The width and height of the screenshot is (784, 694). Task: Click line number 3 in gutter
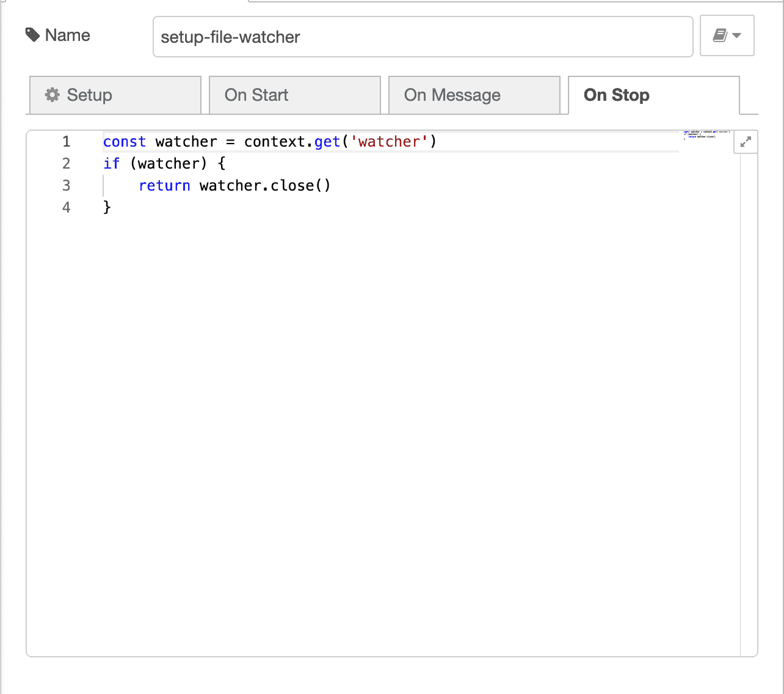(66, 186)
